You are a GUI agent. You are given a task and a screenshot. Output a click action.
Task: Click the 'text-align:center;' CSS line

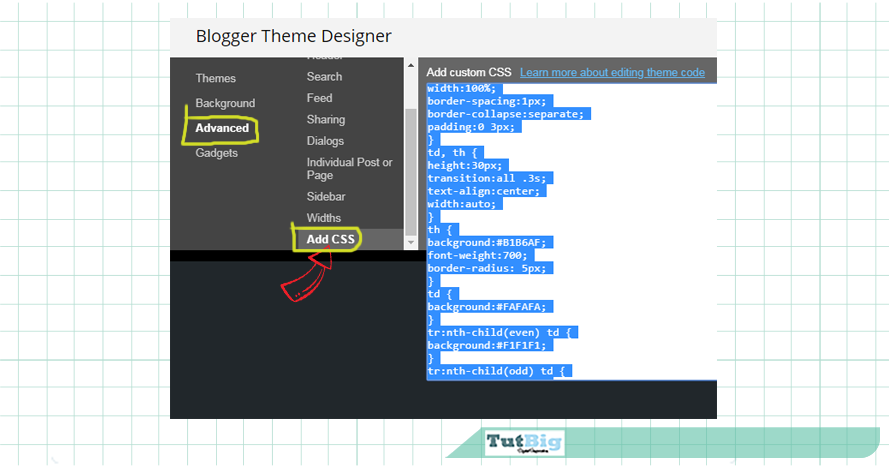click(484, 191)
